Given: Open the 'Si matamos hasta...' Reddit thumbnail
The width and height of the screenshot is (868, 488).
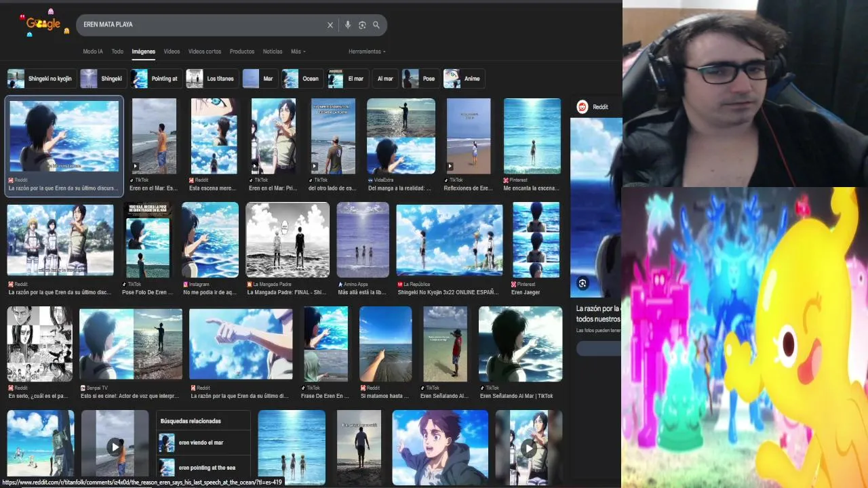Looking at the screenshot, I should [385, 344].
